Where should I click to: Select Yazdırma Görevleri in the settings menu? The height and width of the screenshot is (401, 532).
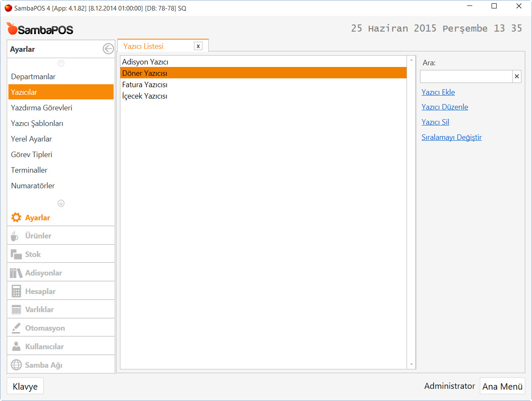[x=42, y=108]
